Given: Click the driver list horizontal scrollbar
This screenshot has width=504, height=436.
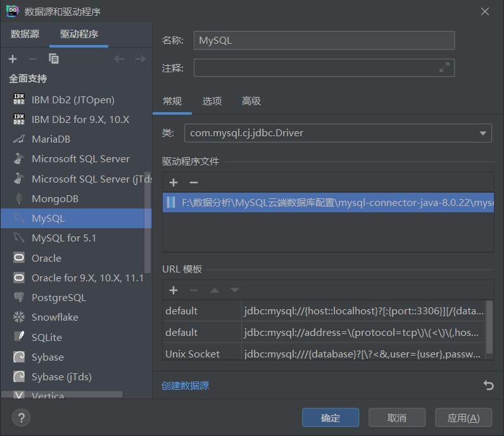Looking at the screenshot, I should [x=62, y=394].
